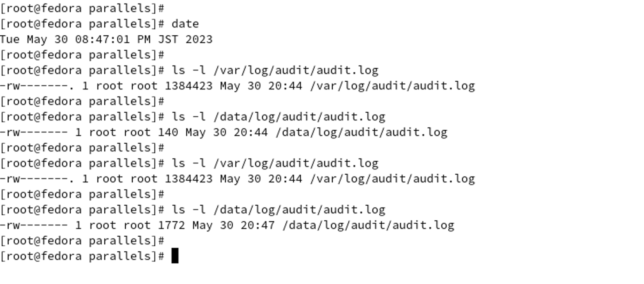Click the first 'ls -l /var/log/audit/audit.log' command
Screen dimensions: 644x284
[x=275, y=70]
